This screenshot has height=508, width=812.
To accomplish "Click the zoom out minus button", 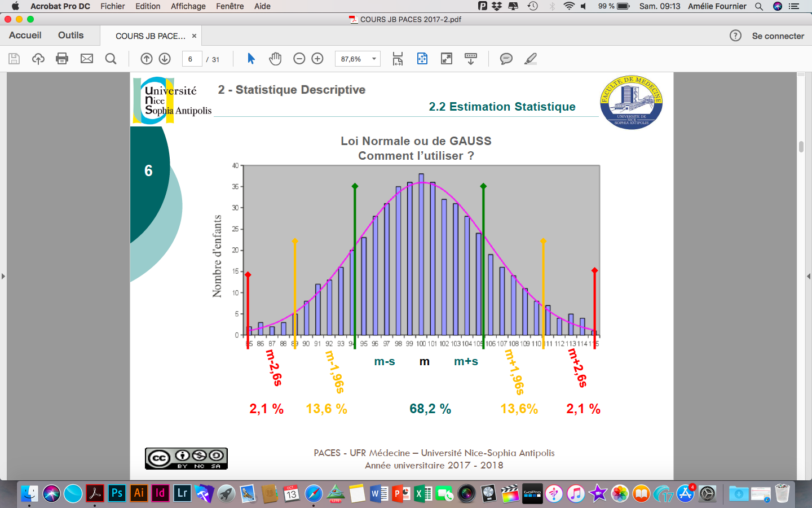I will [299, 59].
